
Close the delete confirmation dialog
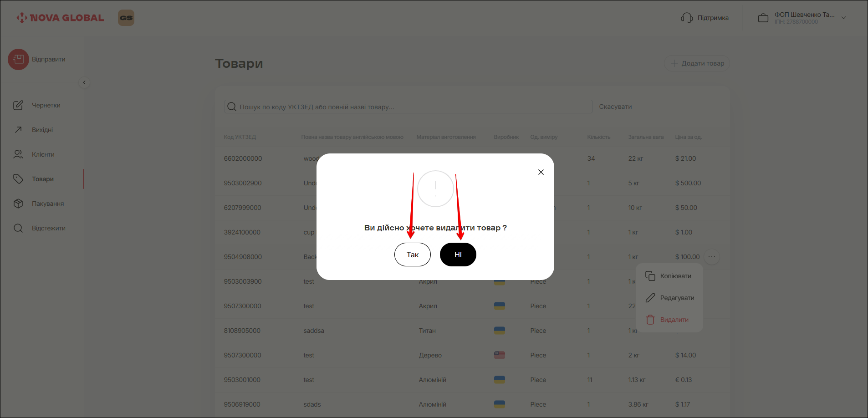click(541, 172)
